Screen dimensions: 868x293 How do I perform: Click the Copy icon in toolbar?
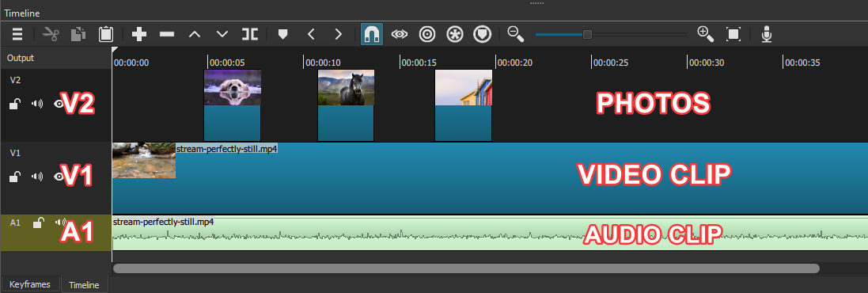(x=78, y=34)
